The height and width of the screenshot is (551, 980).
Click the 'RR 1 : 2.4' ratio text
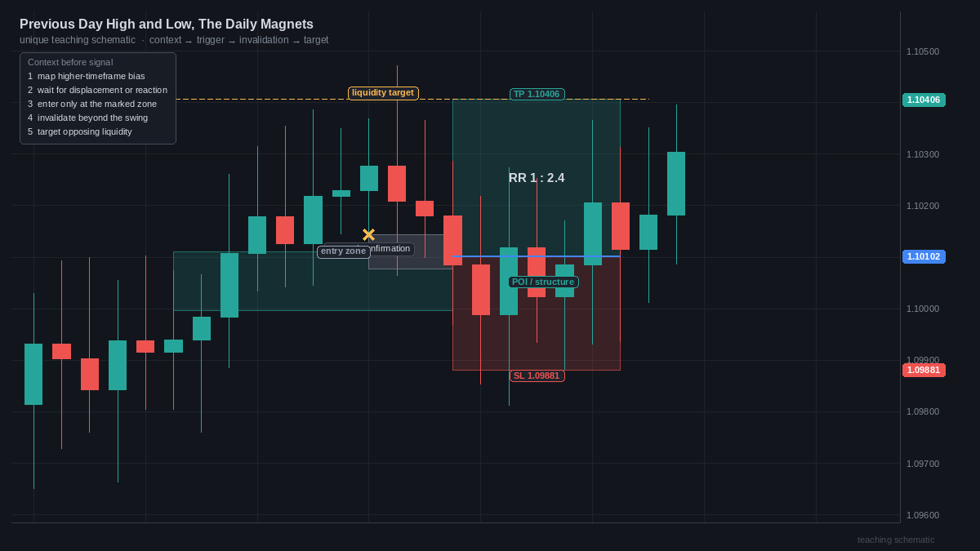[x=537, y=178]
